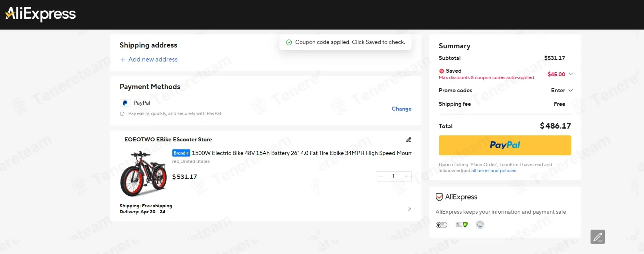The height and width of the screenshot is (254, 644).
Task: Click the coupon applied green checkmark icon
Action: [289, 42]
